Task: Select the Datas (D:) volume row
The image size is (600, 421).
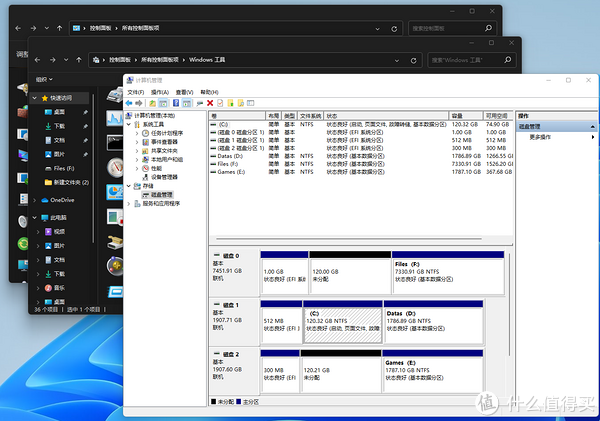Action: coord(361,156)
